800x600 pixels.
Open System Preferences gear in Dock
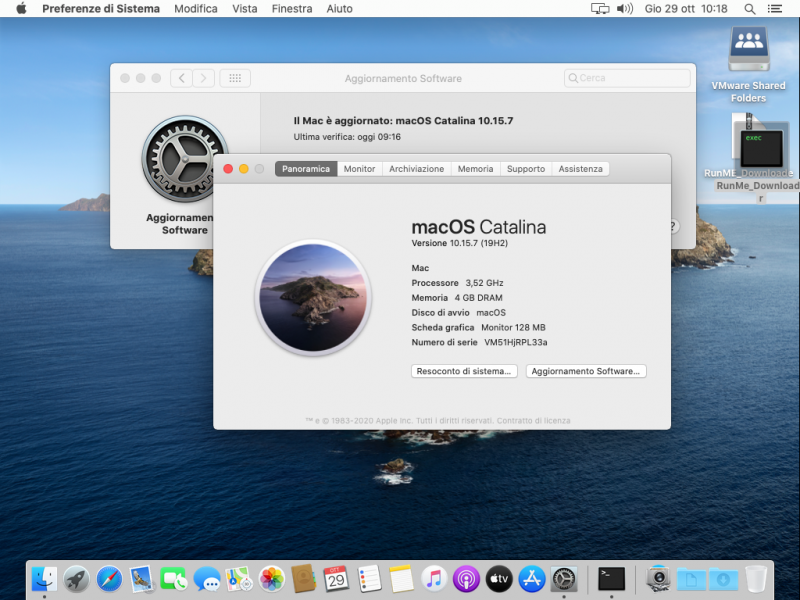point(564,579)
